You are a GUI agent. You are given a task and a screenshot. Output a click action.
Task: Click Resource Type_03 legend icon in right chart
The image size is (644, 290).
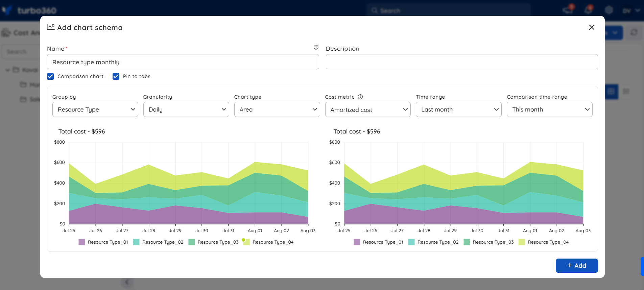tap(467, 242)
